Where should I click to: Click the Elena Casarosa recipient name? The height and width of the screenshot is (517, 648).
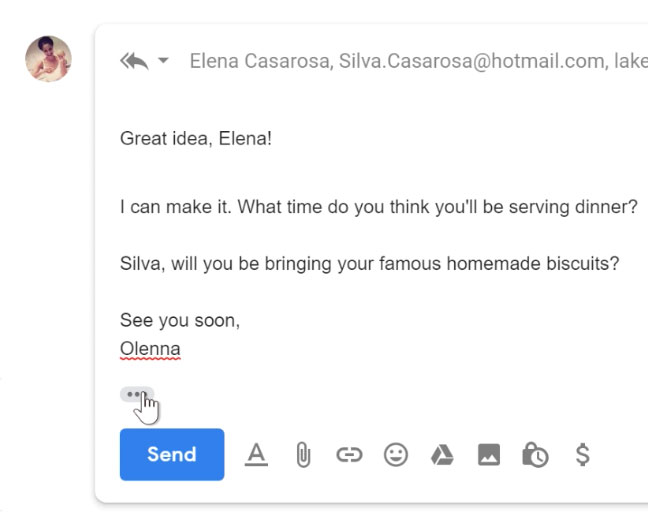[260, 62]
